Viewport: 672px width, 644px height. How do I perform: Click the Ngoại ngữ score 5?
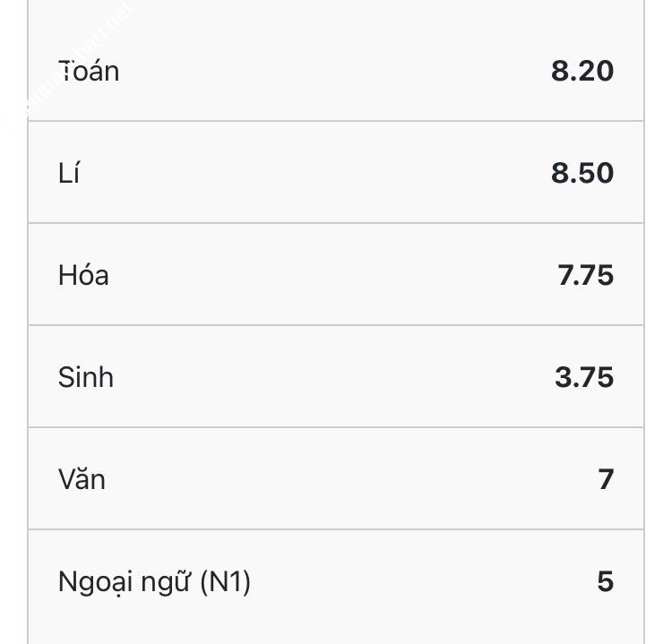tap(606, 581)
